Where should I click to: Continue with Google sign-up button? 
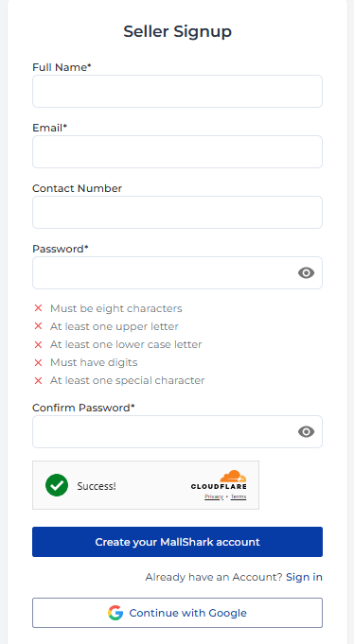[177, 613]
